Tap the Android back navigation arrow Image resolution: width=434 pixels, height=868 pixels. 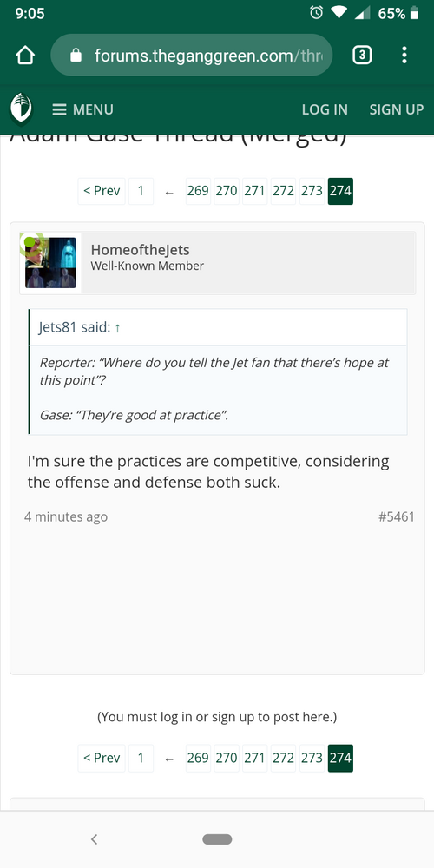(x=94, y=839)
